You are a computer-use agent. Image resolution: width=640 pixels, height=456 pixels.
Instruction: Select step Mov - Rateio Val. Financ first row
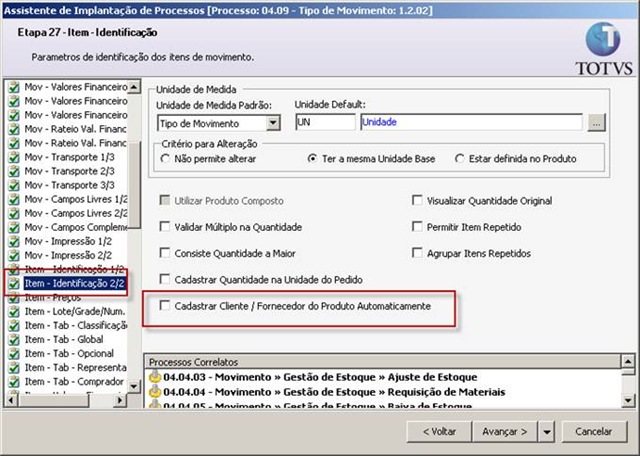click(76, 129)
